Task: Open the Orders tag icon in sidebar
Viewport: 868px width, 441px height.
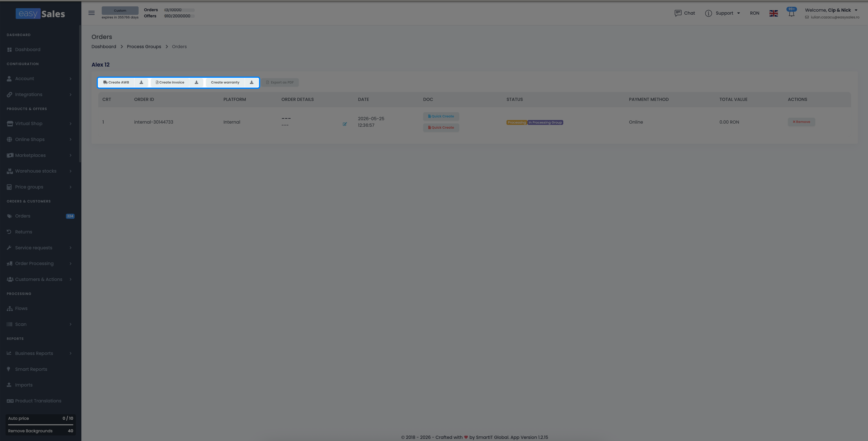Action: pos(10,216)
